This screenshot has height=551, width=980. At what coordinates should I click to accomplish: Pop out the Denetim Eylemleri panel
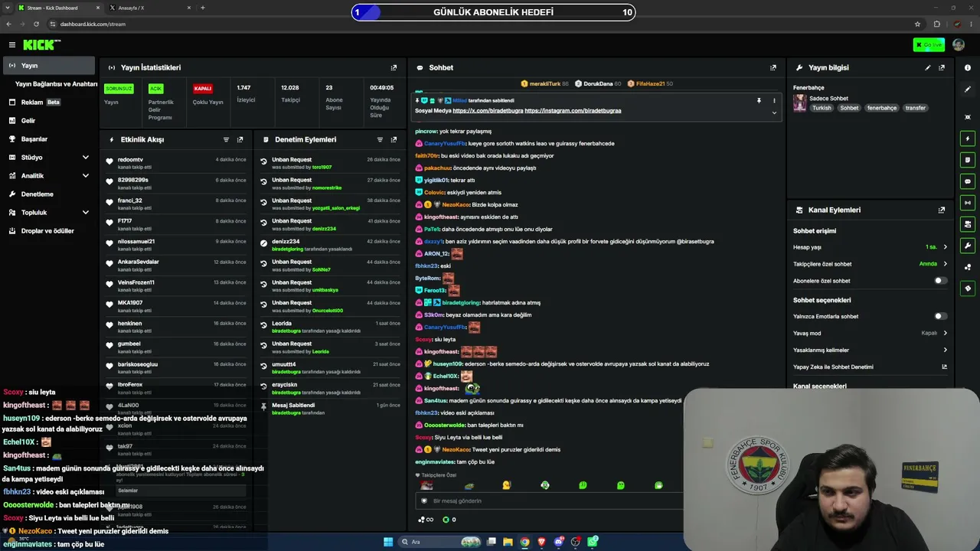[394, 140]
